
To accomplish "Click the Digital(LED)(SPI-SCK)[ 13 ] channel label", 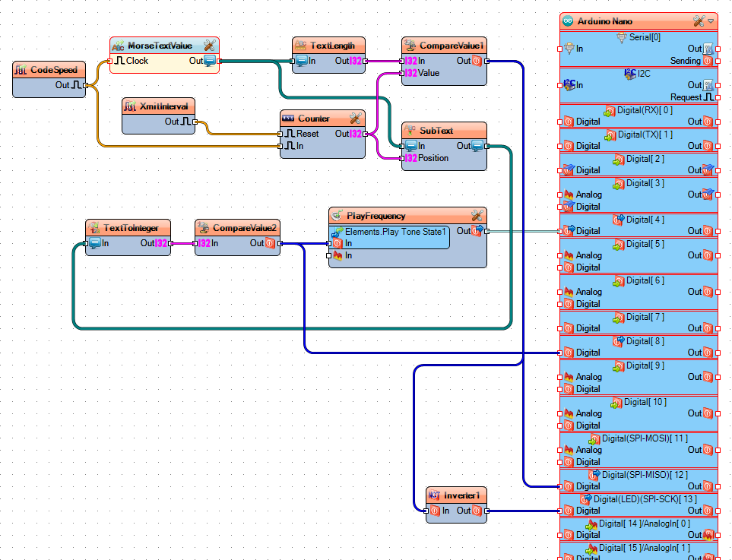I will coord(645,499).
